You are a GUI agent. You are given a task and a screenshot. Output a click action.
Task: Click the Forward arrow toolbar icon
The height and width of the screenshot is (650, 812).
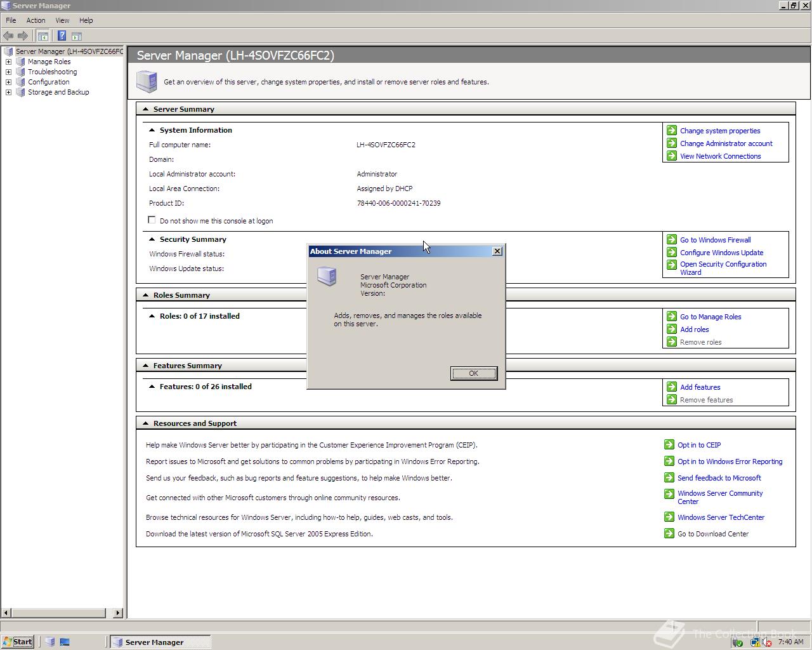[23, 36]
